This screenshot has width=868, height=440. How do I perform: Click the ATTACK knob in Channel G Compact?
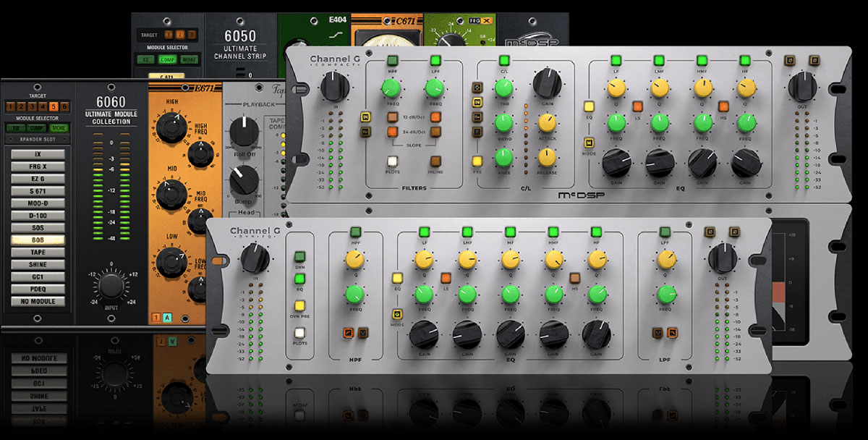[547, 122]
